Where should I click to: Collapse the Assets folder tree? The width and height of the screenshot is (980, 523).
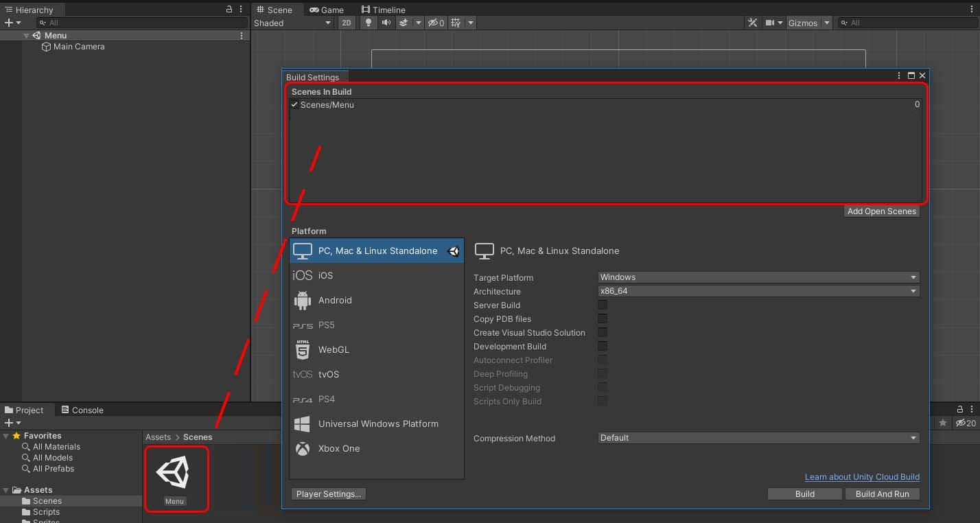pyautogui.click(x=6, y=490)
